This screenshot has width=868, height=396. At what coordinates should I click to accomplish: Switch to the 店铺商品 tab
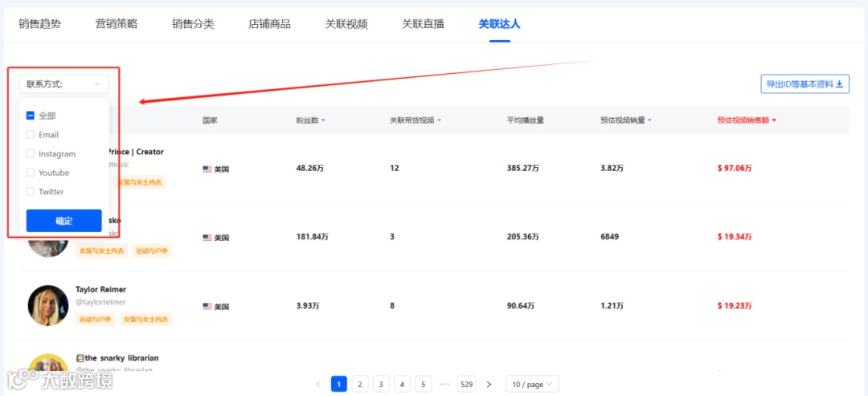(x=269, y=24)
